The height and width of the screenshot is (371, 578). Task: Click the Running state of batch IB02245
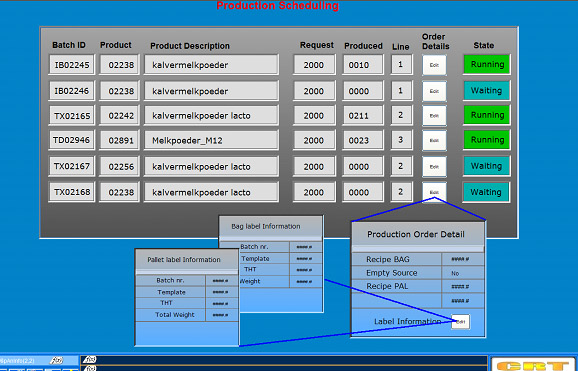pyautogui.click(x=487, y=65)
